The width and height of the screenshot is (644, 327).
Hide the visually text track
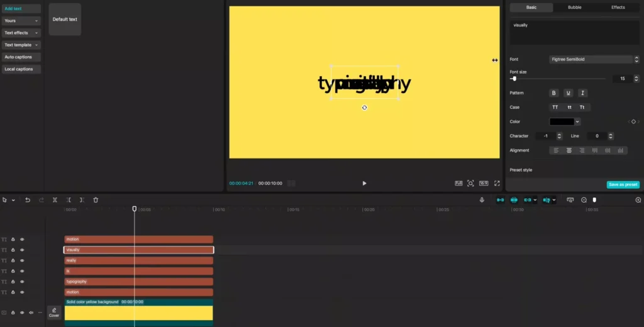22,250
